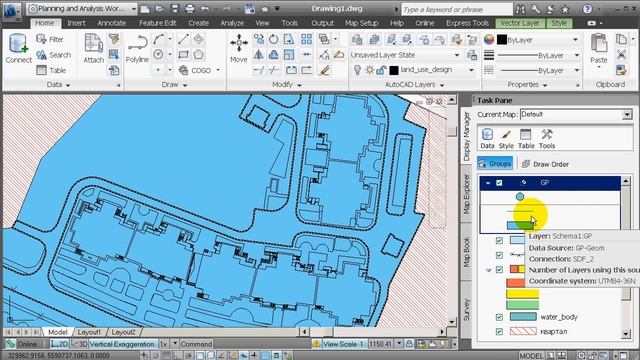
Task: Switch to the Annotate ribbon tab
Action: point(111,23)
